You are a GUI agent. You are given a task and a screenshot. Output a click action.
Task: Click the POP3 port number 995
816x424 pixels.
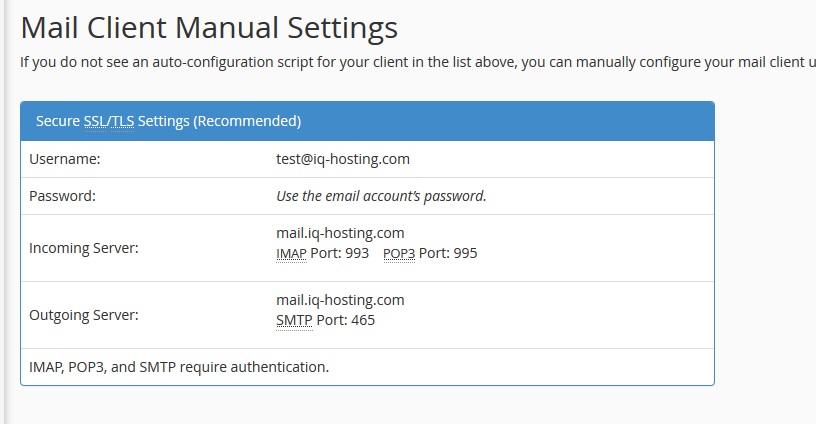pos(465,253)
